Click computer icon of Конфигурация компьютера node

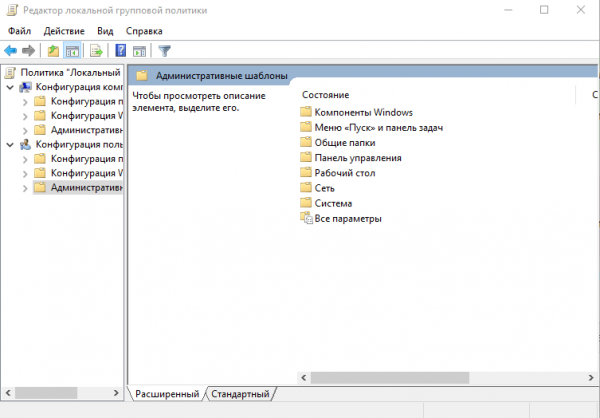[26, 87]
